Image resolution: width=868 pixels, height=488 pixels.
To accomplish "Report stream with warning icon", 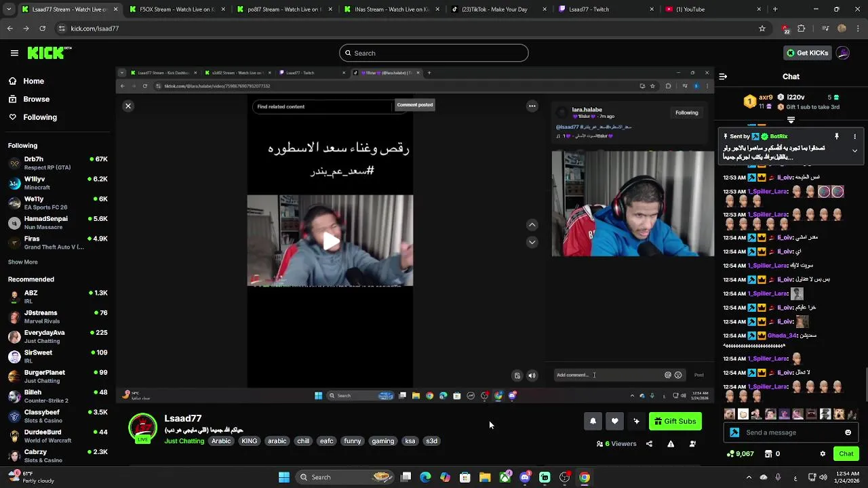I will pyautogui.click(x=671, y=444).
